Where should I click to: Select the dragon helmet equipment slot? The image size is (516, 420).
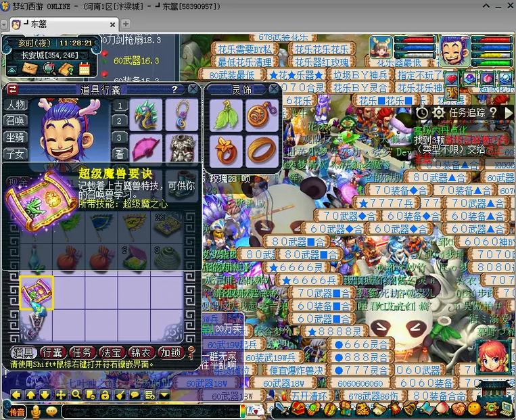146,114
